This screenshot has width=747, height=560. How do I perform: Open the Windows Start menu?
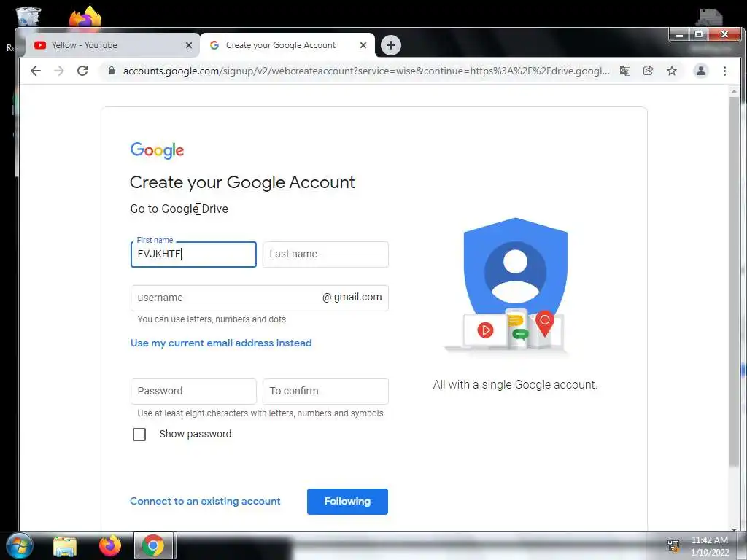pyautogui.click(x=19, y=545)
